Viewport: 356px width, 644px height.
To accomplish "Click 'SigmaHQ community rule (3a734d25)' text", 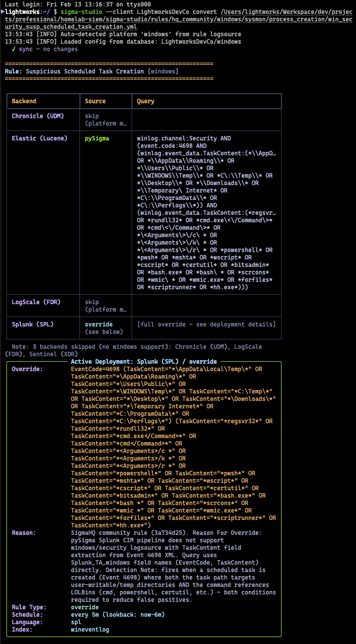I will (x=129, y=533).
